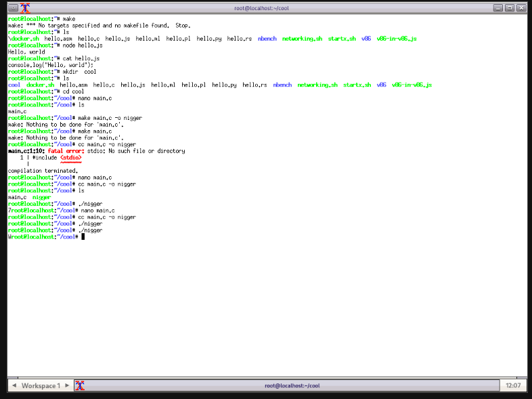532x399 pixels.
Task: Click the 12:07 clock in taskbar
Action: click(x=512, y=385)
